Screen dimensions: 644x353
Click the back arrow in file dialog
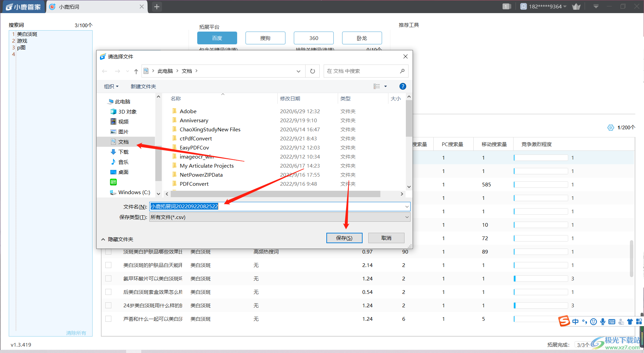[x=105, y=71]
